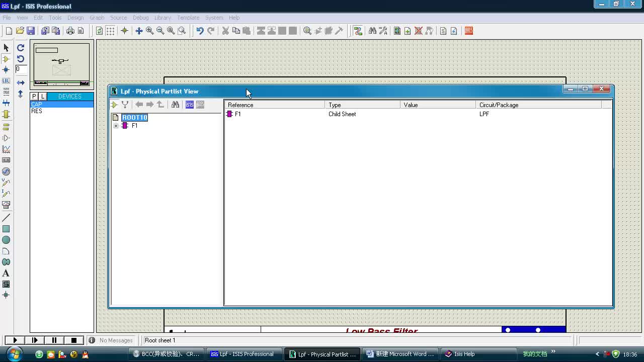Click the binoculars search icon in partlist
644x362 pixels.
tap(175, 105)
